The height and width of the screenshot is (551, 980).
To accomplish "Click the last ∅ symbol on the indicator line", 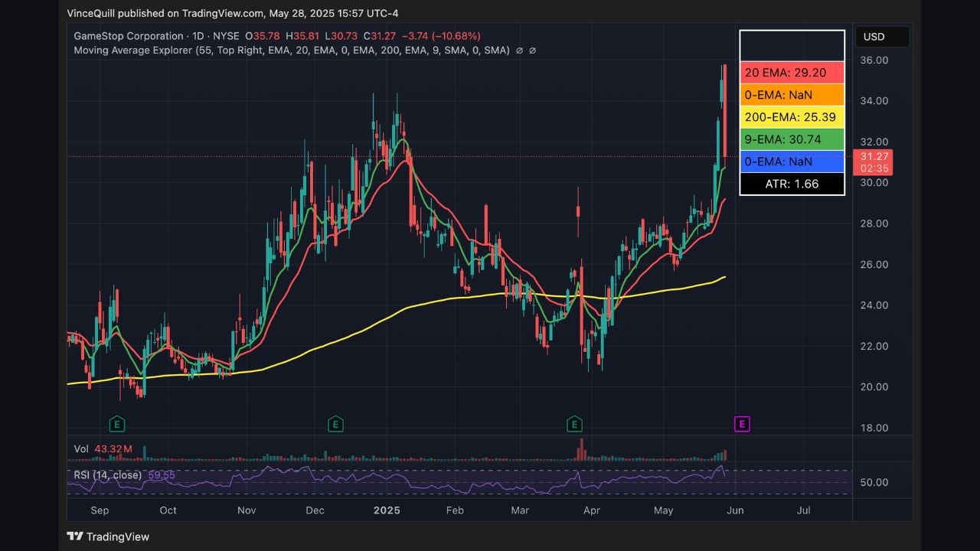I will click(533, 51).
